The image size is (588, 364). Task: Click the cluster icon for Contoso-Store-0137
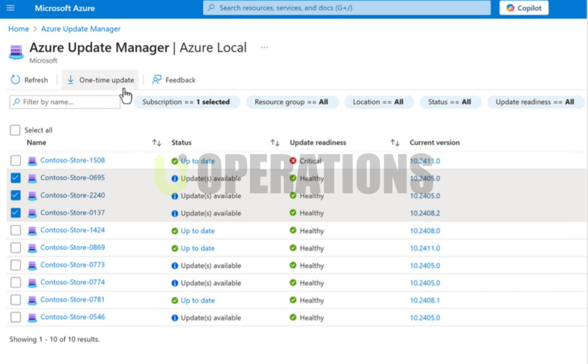tap(32, 213)
